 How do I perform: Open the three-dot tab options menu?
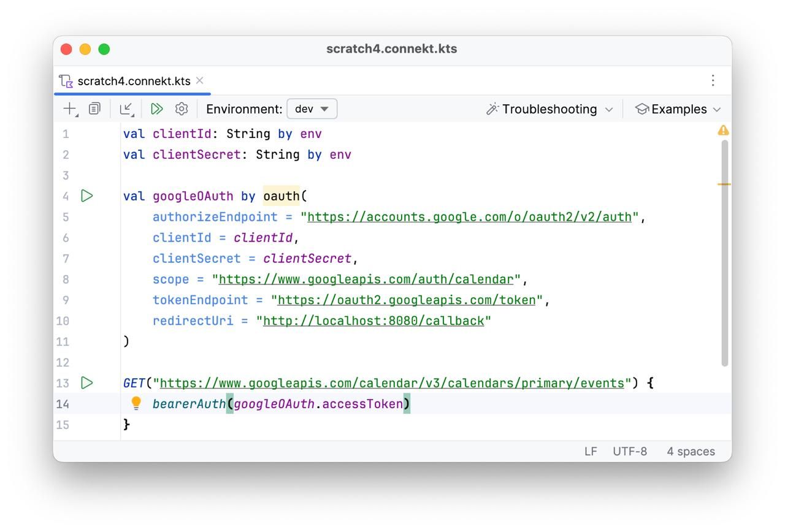(713, 80)
